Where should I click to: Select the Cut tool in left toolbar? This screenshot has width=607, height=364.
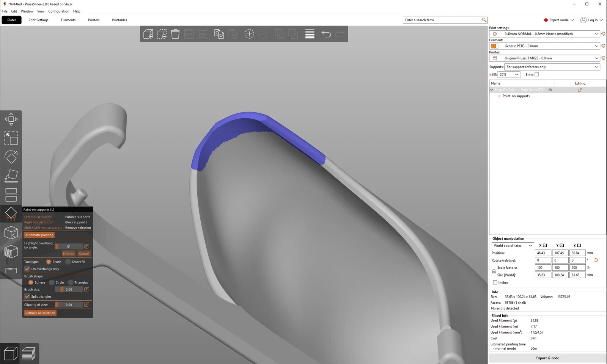11,195
